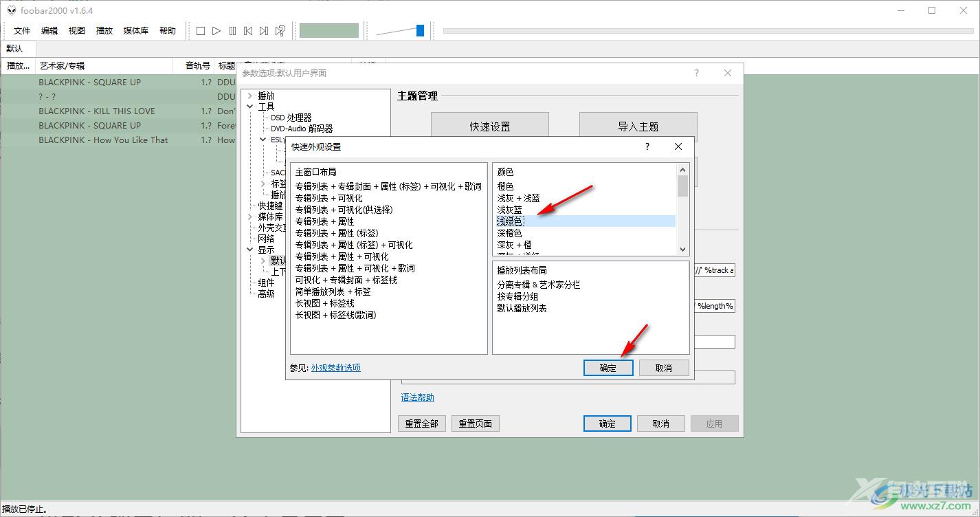Click the Previous track button
Screen dimensions: 980x517
(248, 30)
